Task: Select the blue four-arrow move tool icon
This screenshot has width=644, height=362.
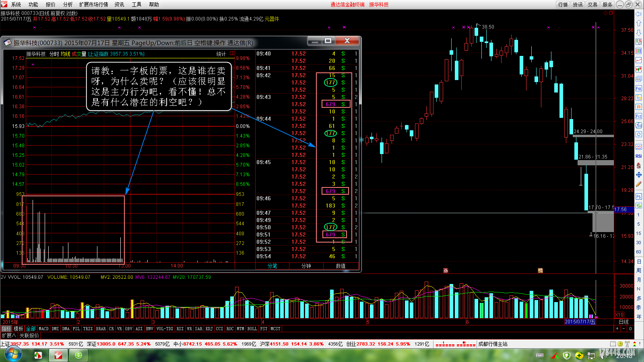Action: (639, 175)
